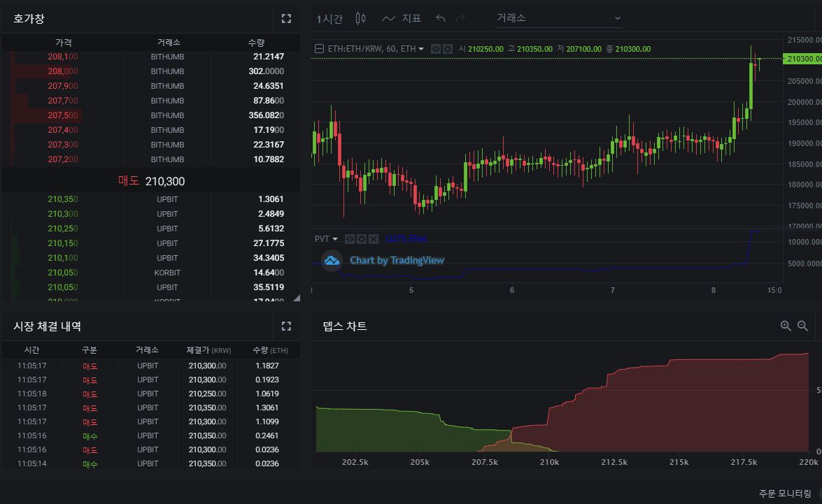Click the 수량 (ETH) column header
The width and height of the screenshot is (822, 504).
tap(270, 350)
